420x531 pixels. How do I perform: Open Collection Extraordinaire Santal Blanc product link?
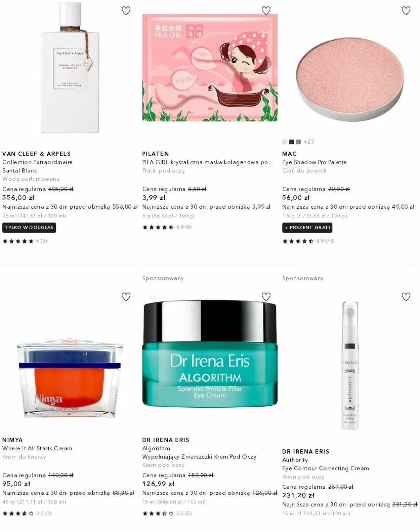click(38, 166)
